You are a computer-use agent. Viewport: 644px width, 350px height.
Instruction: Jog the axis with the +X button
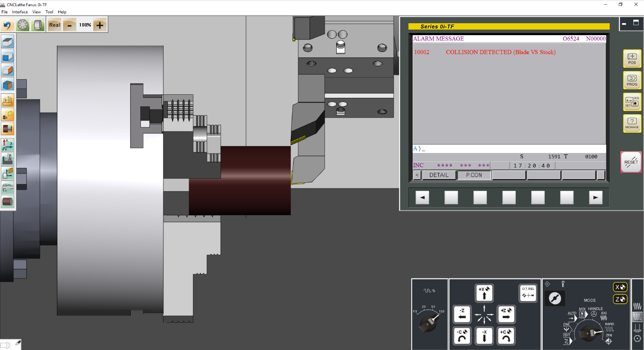484,294
